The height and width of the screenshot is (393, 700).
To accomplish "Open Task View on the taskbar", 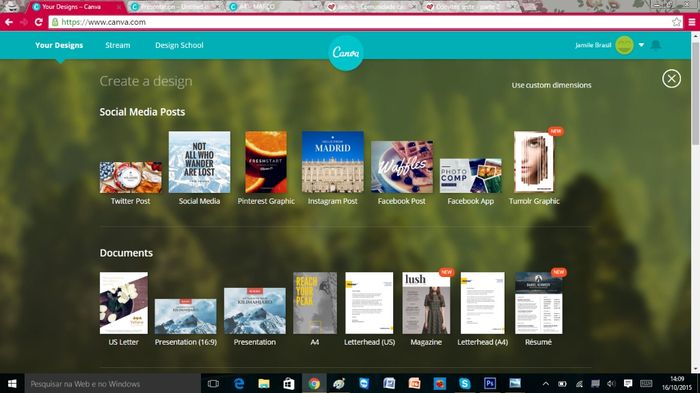I will click(x=213, y=384).
